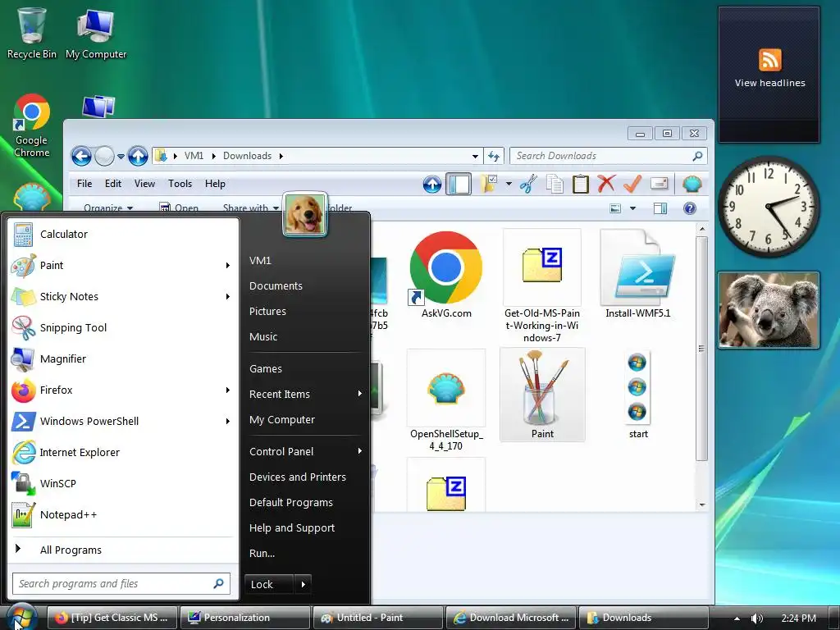Select the Install-WMF5.1 file

638,274
